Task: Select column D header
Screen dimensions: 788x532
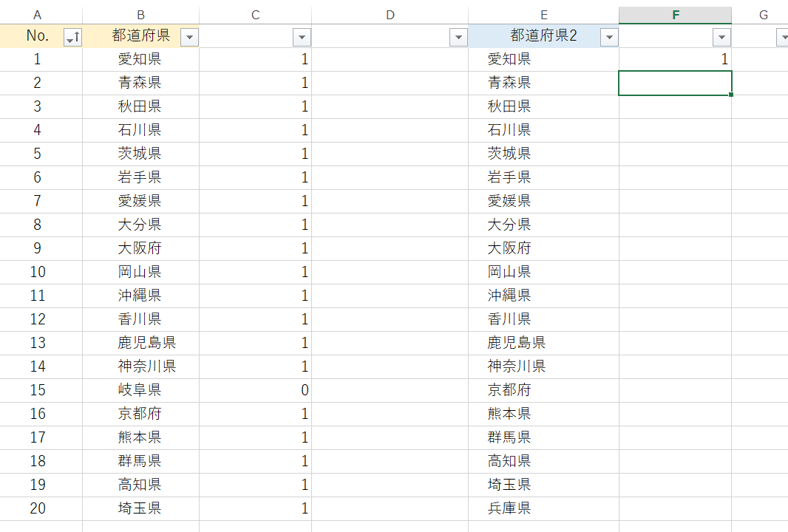Action: pos(390,15)
